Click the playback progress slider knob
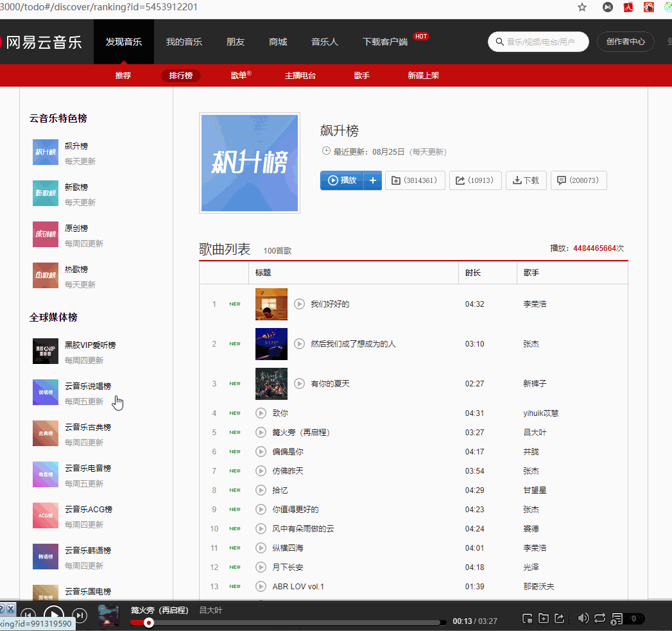Image resolution: width=672 pixels, height=631 pixels. (149, 623)
